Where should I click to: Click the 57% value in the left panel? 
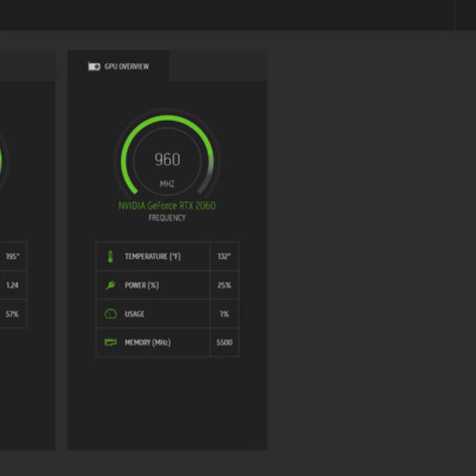pos(12,314)
